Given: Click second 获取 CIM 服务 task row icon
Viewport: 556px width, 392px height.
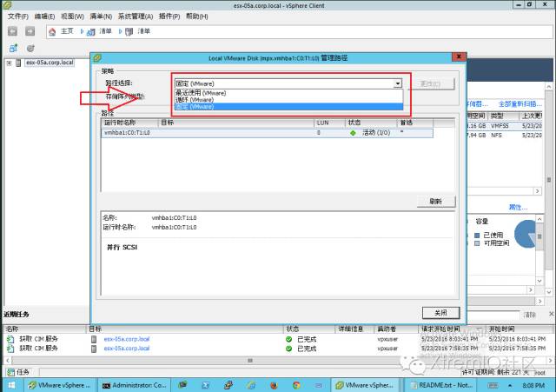Looking at the screenshot, I should tap(10, 349).
